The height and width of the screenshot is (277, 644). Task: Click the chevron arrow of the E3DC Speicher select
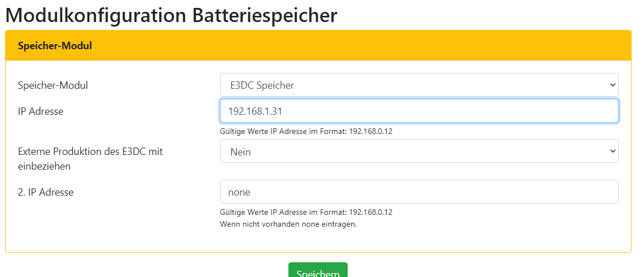tap(613, 85)
